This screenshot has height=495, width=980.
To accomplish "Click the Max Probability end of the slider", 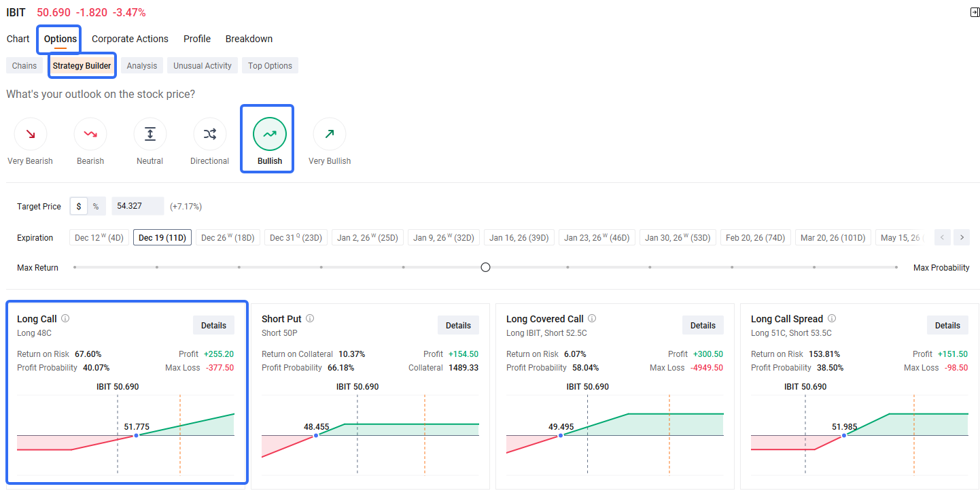I will pos(896,267).
